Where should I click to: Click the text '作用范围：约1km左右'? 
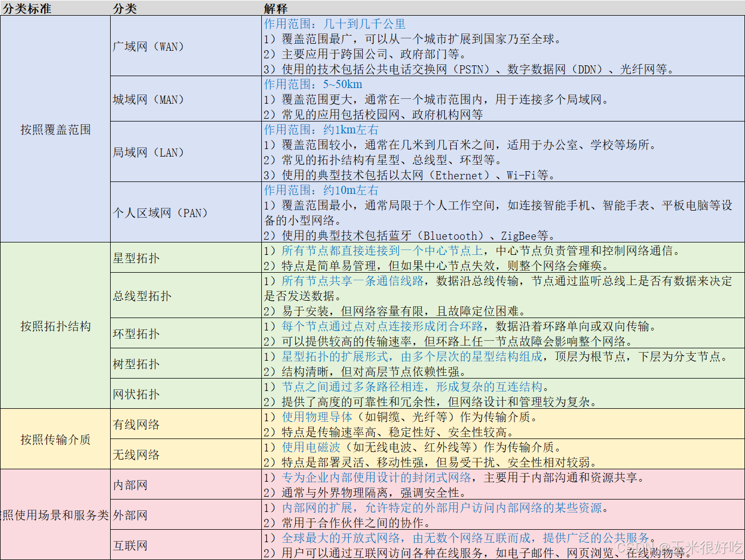point(321,130)
